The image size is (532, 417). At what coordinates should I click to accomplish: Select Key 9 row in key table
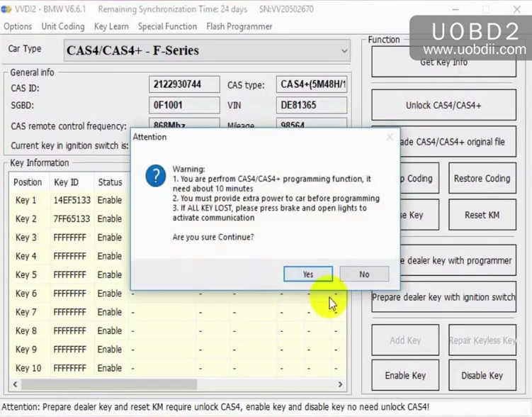(x=178, y=350)
